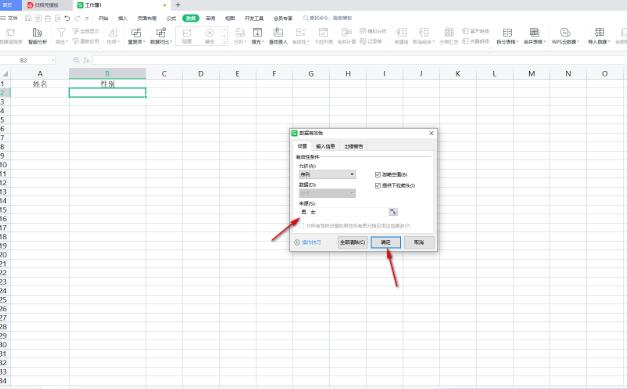Close the Data Validation dialog
Viewport: 627px width, 389px height.
(x=431, y=133)
